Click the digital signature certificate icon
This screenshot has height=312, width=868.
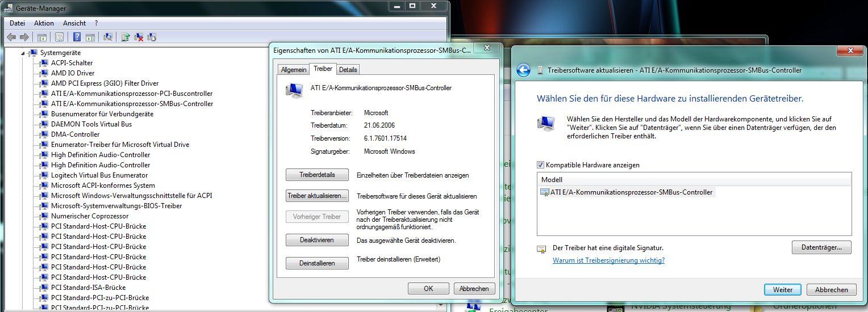(541, 248)
